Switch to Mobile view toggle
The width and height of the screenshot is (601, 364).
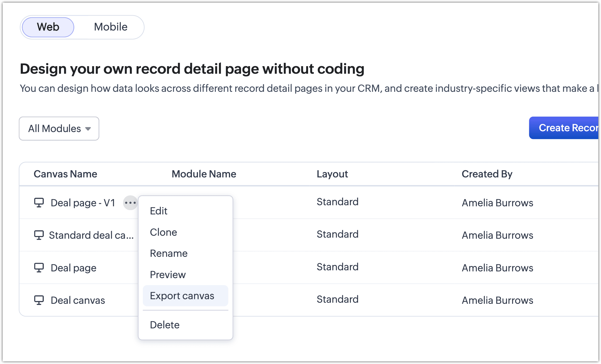(x=111, y=27)
